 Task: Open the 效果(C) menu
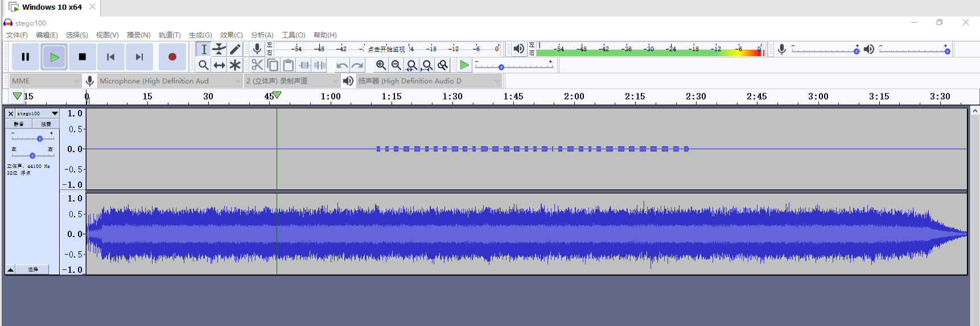click(x=231, y=35)
